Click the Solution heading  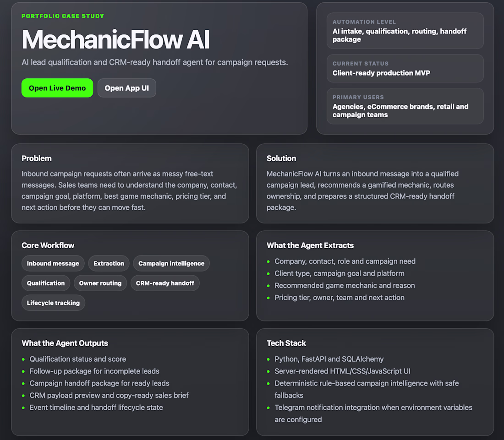281,158
